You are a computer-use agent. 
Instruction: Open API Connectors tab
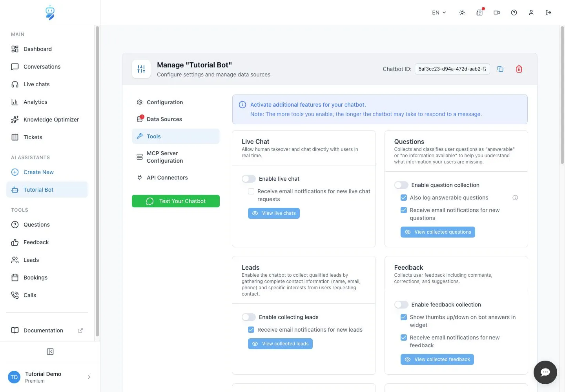176,178
